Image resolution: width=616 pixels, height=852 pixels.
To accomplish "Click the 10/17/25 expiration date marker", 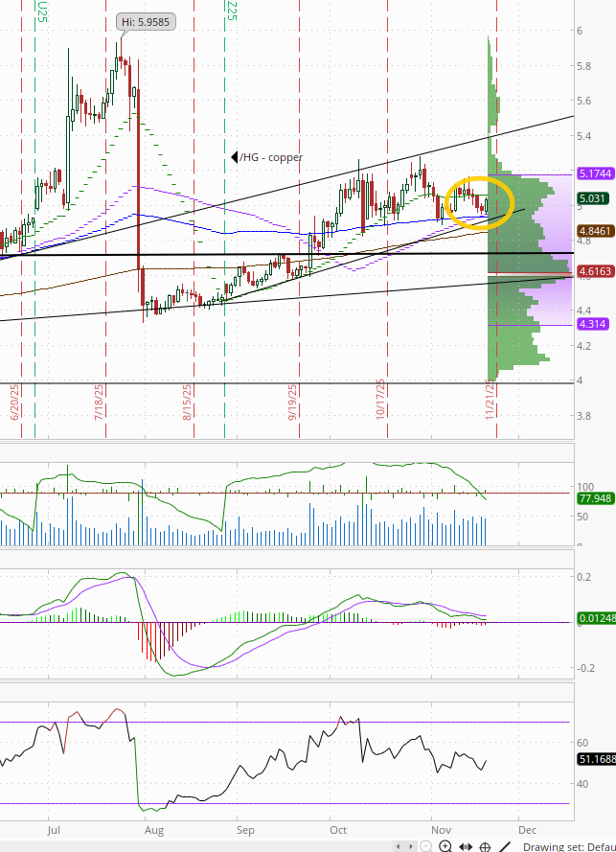I will (380, 400).
